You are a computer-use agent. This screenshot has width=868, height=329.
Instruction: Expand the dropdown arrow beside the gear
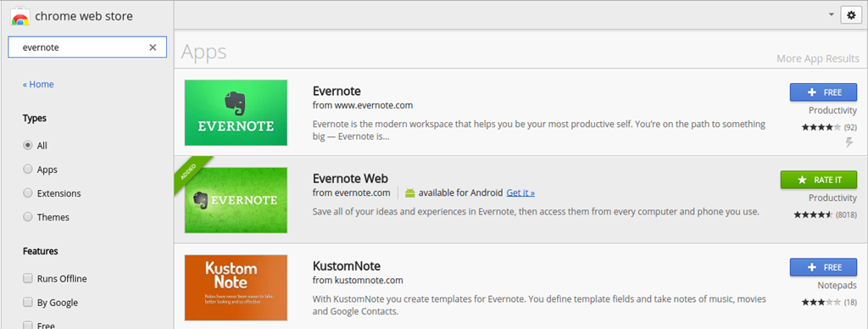click(x=831, y=15)
